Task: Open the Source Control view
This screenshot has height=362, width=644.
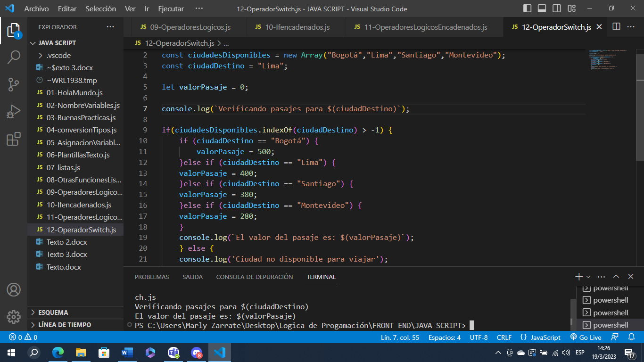Action: 14,84
